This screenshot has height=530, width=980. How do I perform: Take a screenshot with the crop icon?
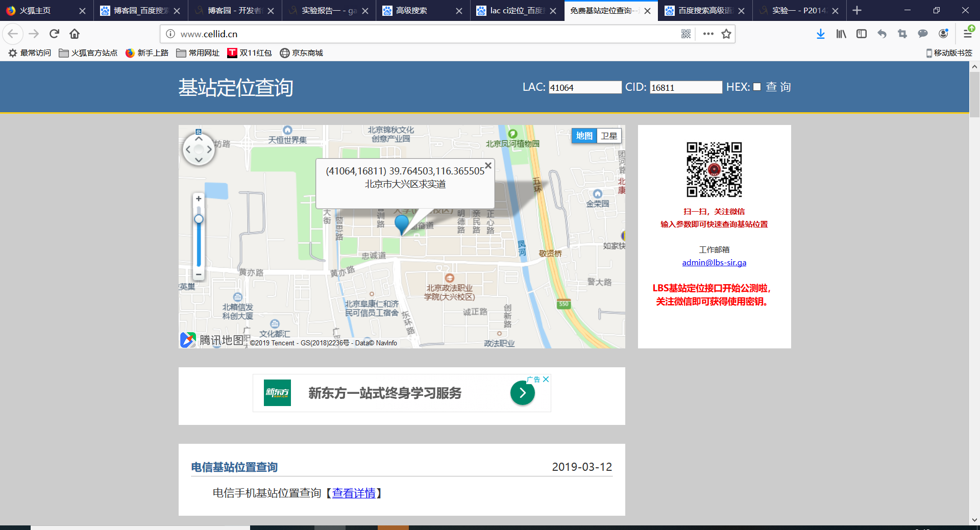(x=902, y=34)
